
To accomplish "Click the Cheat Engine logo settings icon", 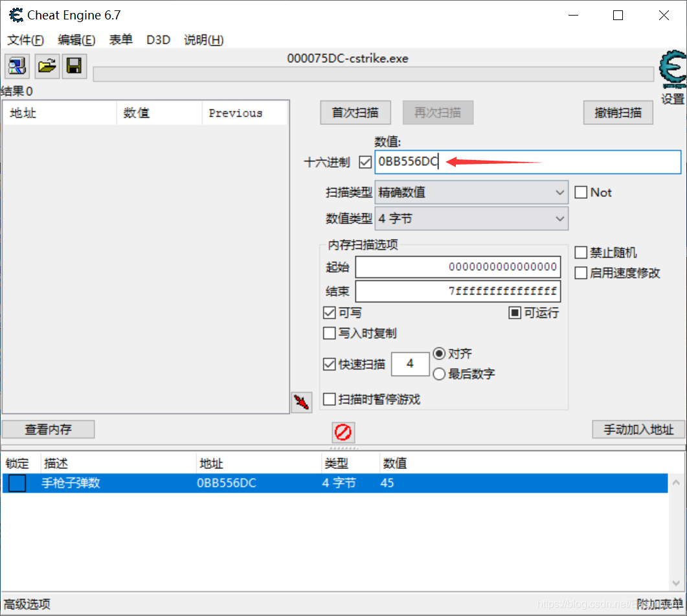I will pos(673,69).
